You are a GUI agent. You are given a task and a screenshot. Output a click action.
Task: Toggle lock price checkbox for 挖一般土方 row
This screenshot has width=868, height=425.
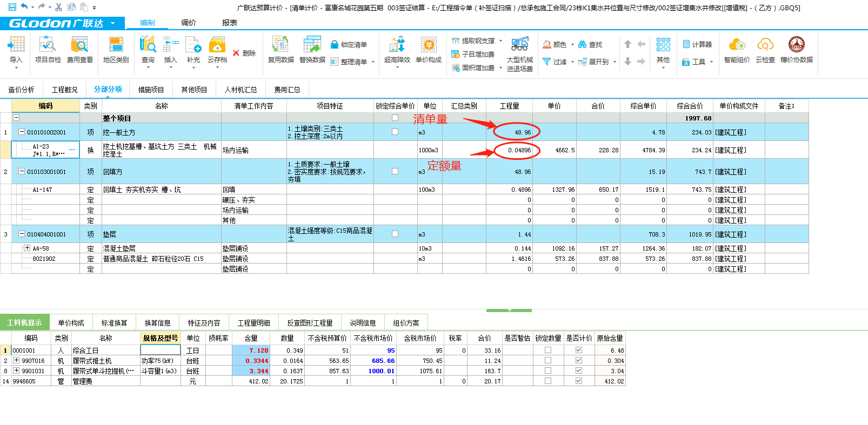tap(395, 132)
